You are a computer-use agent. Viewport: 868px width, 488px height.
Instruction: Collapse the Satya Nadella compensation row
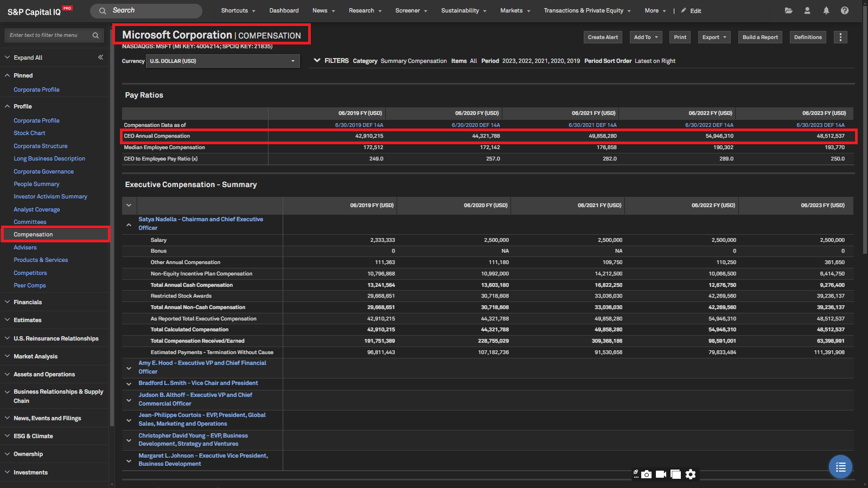[x=129, y=224]
